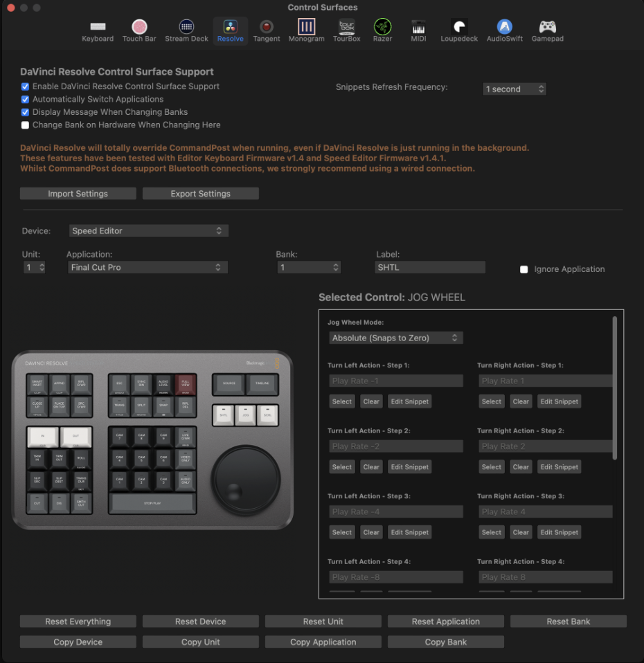Toggle Display Message When Changing Banks
Viewport: 644px width, 663px height.
pyautogui.click(x=25, y=112)
